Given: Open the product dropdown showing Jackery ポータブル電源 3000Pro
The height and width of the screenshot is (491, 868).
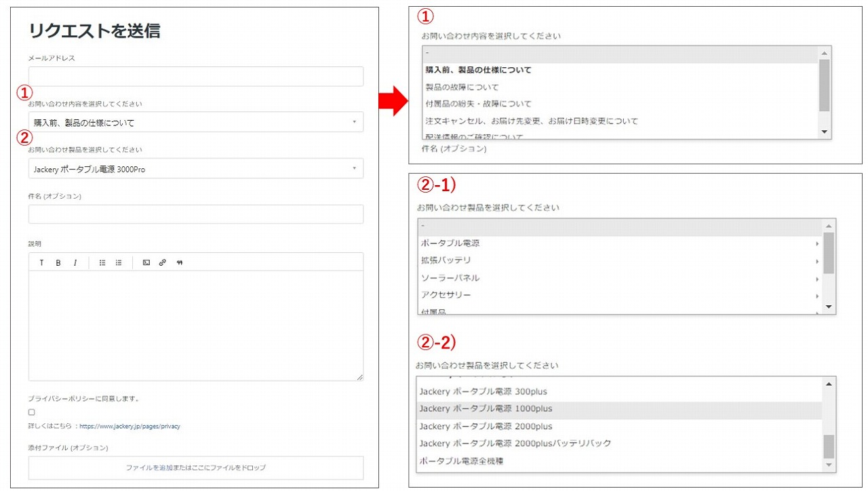Looking at the screenshot, I should [196, 169].
